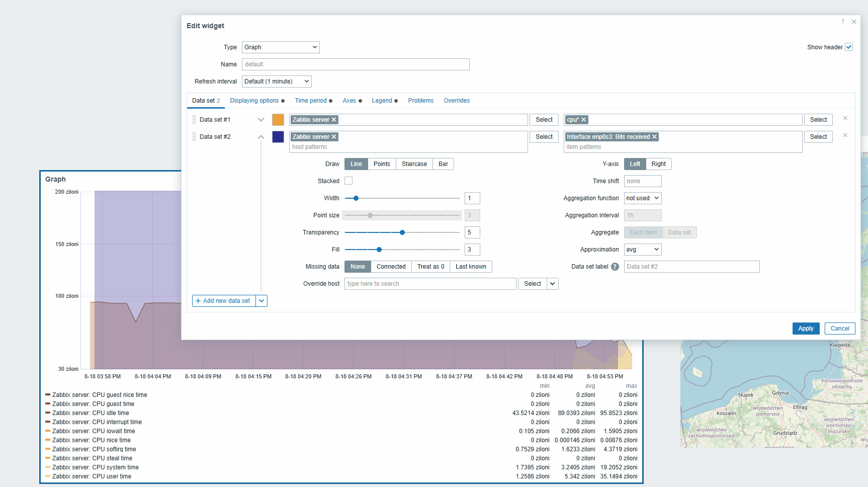The height and width of the screenshot is (487, 868).
Task: Open the dark blue color swatch of Data set #2
Action: [278, 137]
